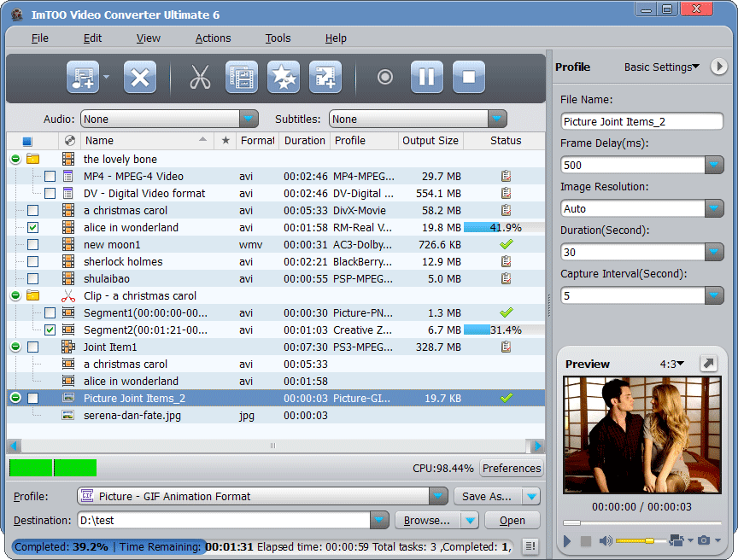738x560 pixels.
Task: Uncheck the alice in wonderland checkbox
Action: pyautogui.click(x=33, y=228)
